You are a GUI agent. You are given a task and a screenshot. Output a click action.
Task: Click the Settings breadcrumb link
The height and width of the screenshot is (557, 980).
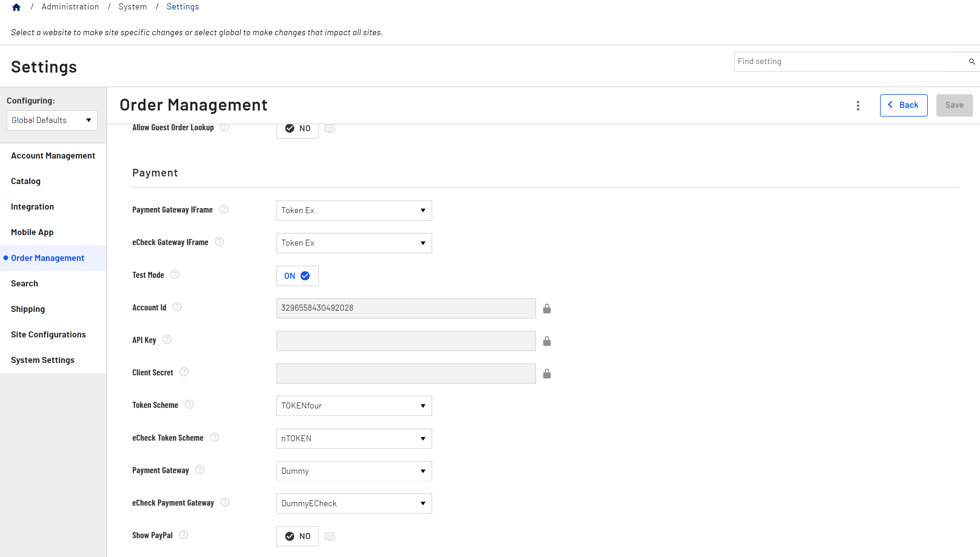click(x=183, y=6)
